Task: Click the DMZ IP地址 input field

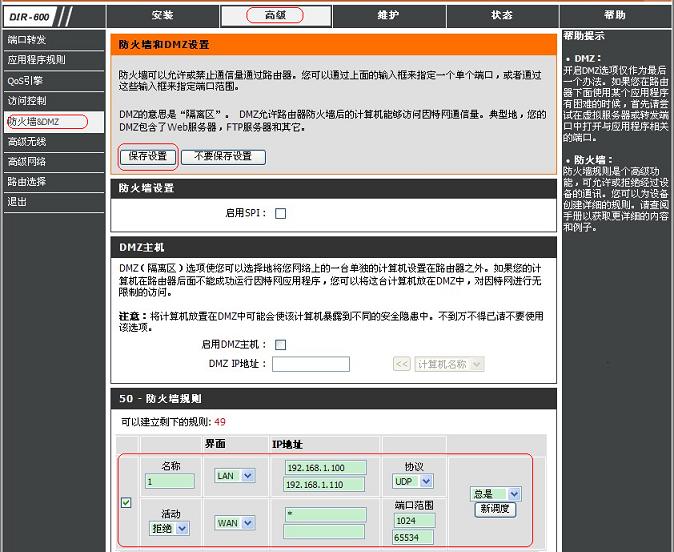Action: click(310, 364)
